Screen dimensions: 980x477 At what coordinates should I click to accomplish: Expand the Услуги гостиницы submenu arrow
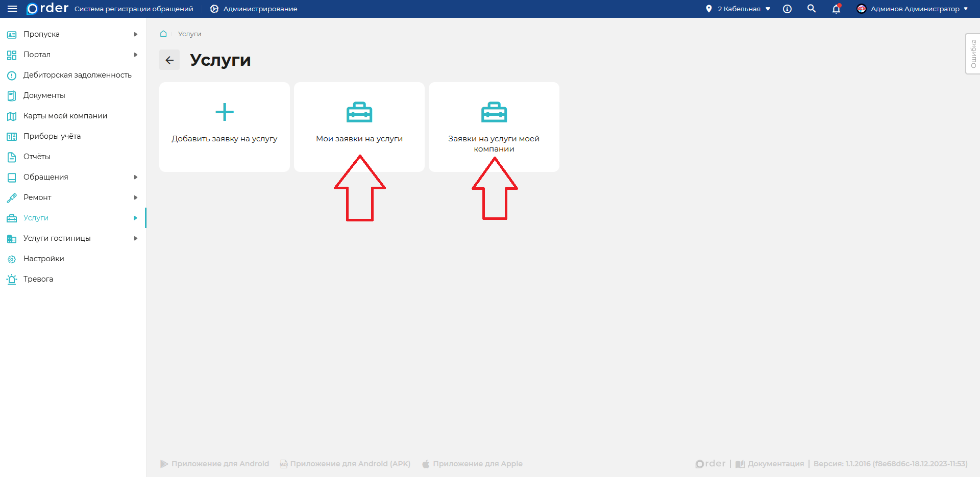pyautogui.click(x=136, y=238)
